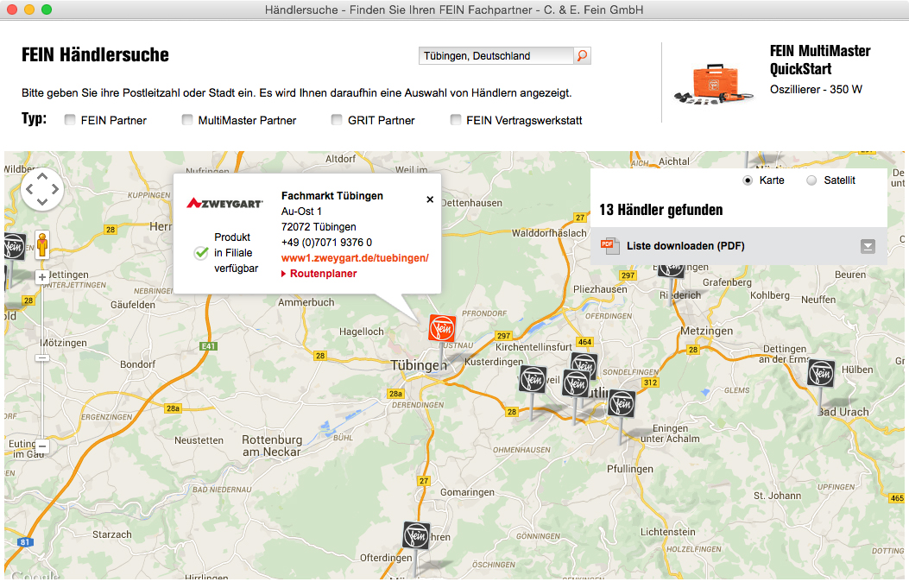Expand the Liste downloaden dropdown arrow
This screenshot has width=909, height=588.
click(x=868, y=246)
